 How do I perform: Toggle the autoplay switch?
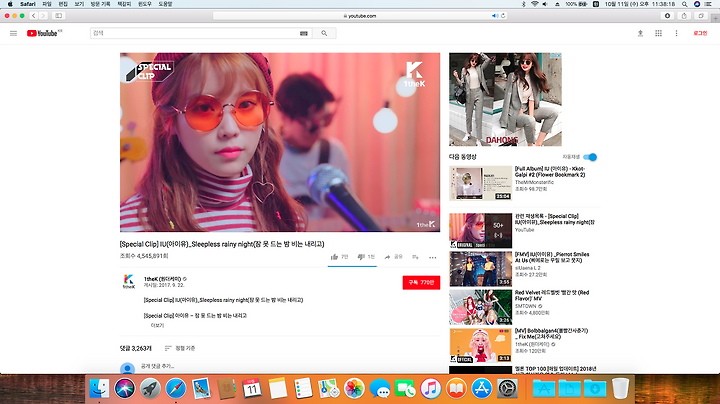tap(590, 157)
